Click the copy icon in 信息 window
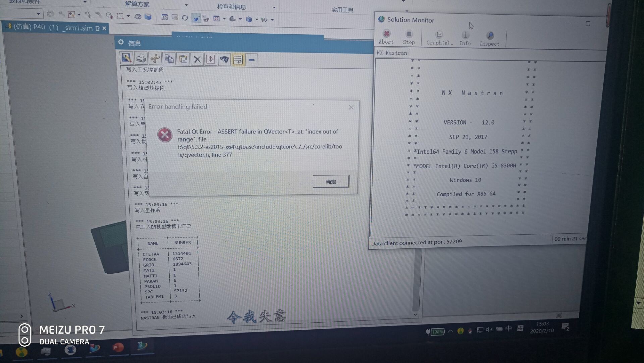This screenshot has height=363, width=644. click(x=169, y=59)
